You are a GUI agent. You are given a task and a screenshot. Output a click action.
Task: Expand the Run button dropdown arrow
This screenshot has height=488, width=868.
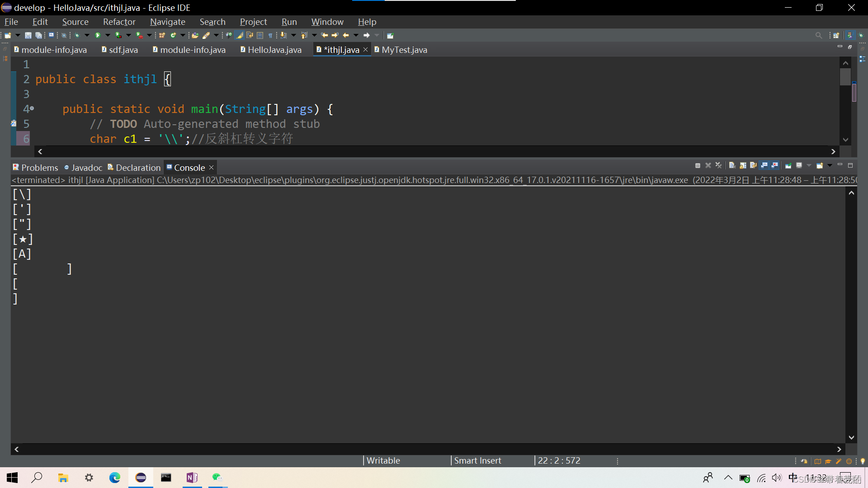[x=108, y=35]
